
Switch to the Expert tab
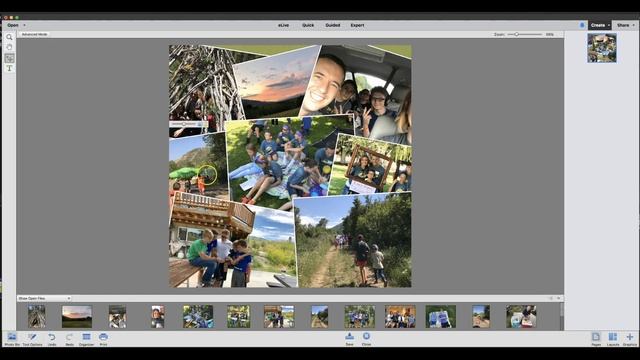pyautogui.click(x=357, y=25)
